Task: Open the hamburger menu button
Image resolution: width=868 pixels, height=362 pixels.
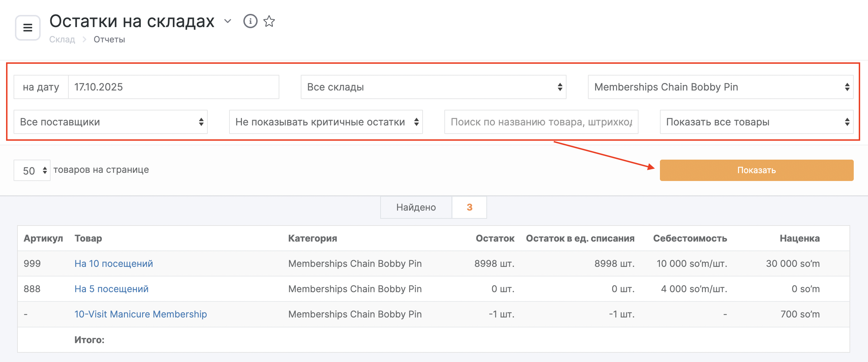Action: 28,27
